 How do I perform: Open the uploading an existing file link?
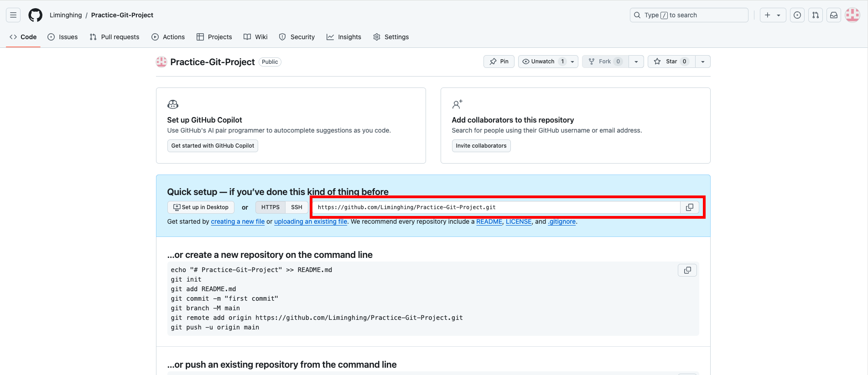coord(311,221)
